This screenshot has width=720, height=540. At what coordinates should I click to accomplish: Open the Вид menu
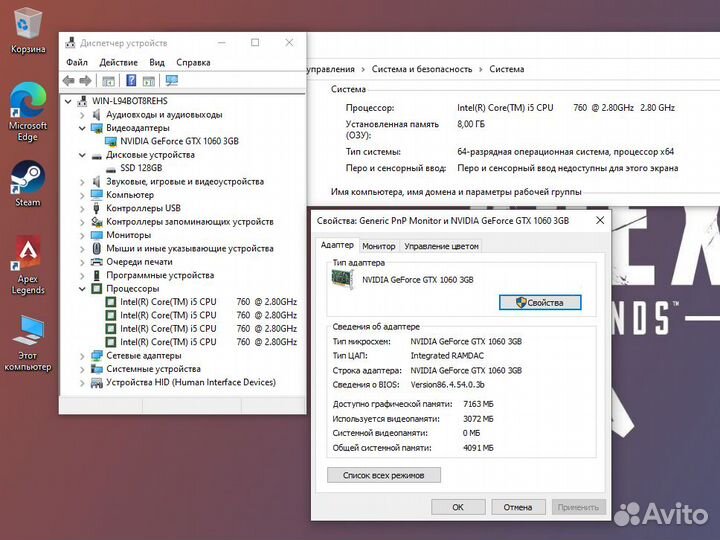(157, 62)
